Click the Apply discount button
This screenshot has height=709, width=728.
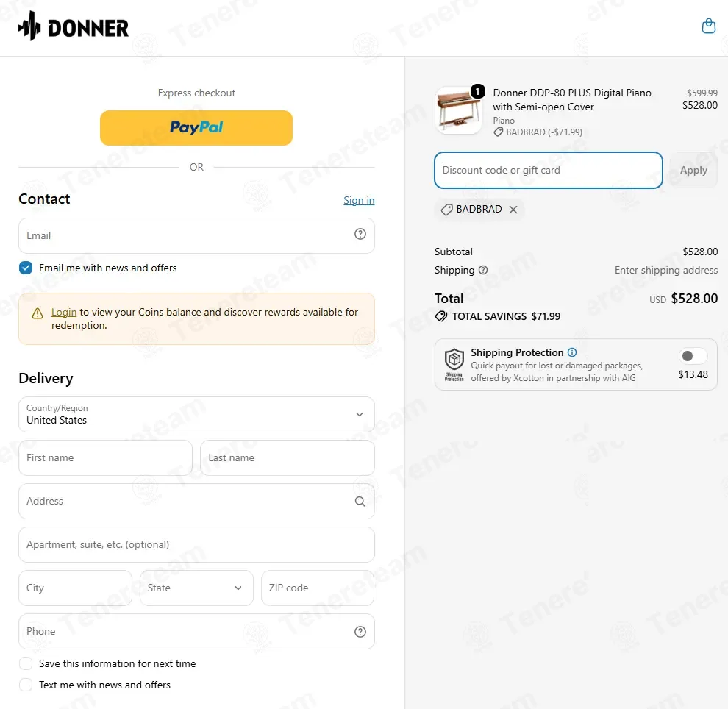point(693,171)
